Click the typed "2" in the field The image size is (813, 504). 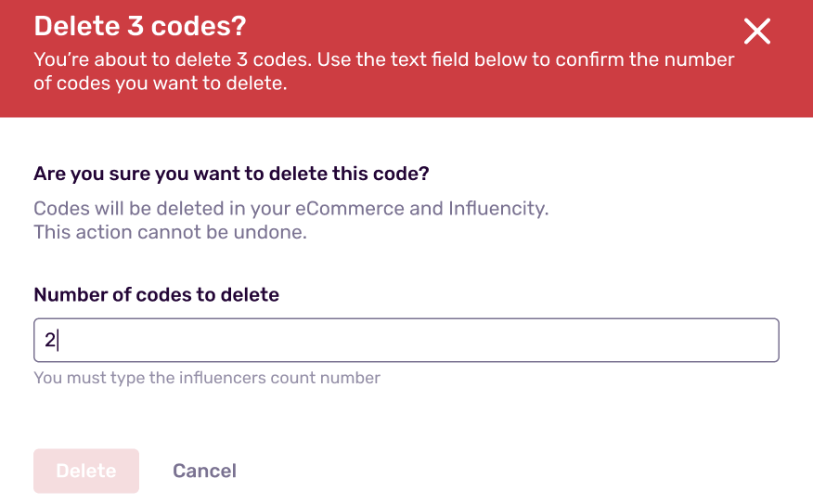(49, 341)
